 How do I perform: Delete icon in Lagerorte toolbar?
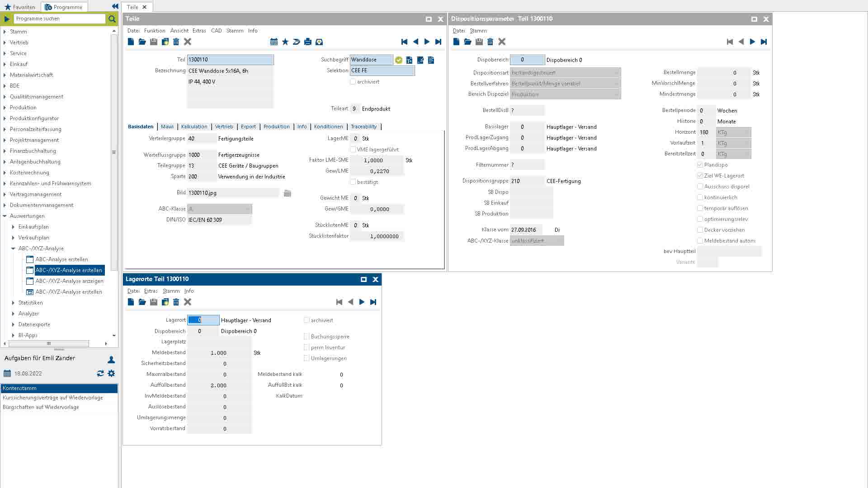[x=176, y=302]
